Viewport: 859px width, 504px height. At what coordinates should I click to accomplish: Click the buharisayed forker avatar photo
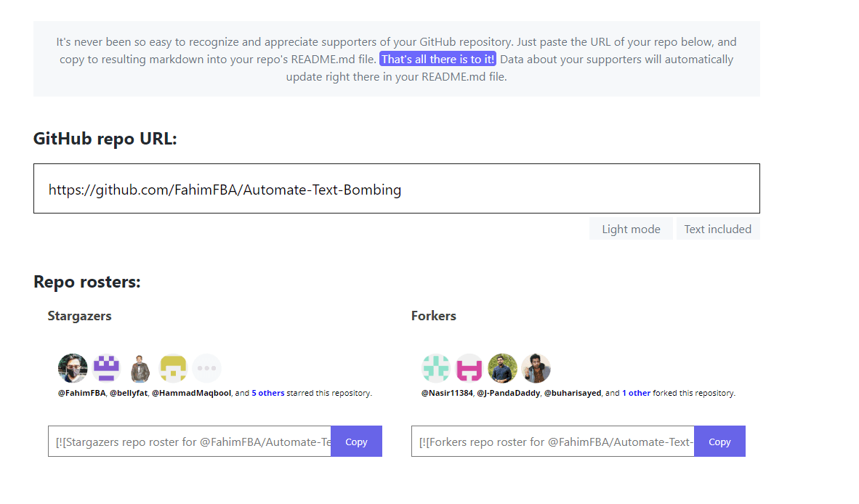tap(503, 368)
